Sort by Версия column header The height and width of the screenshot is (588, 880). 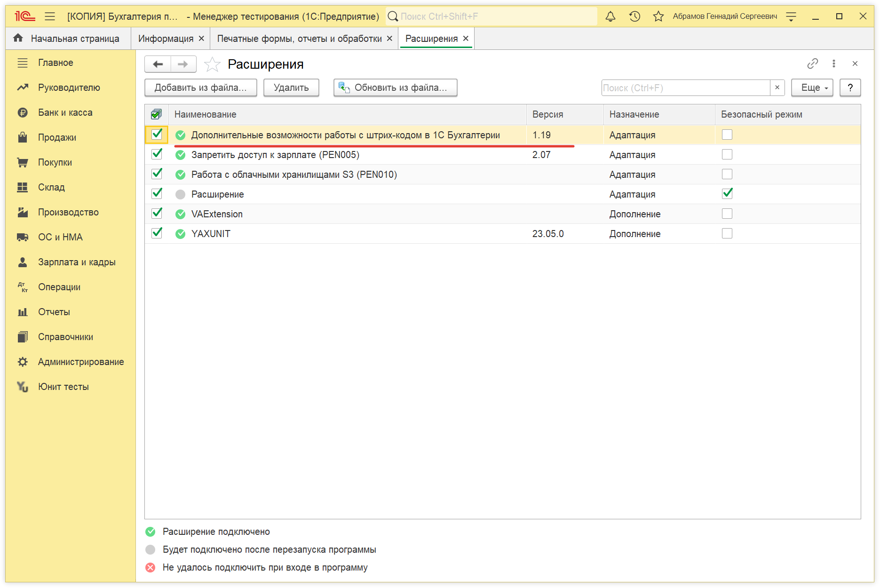pos(565,114)
